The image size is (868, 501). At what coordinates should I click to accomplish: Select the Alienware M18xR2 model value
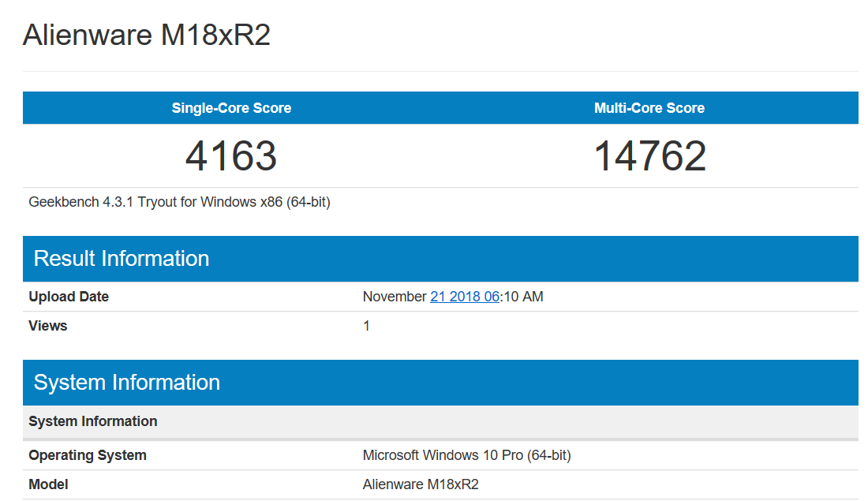point(421,484)
